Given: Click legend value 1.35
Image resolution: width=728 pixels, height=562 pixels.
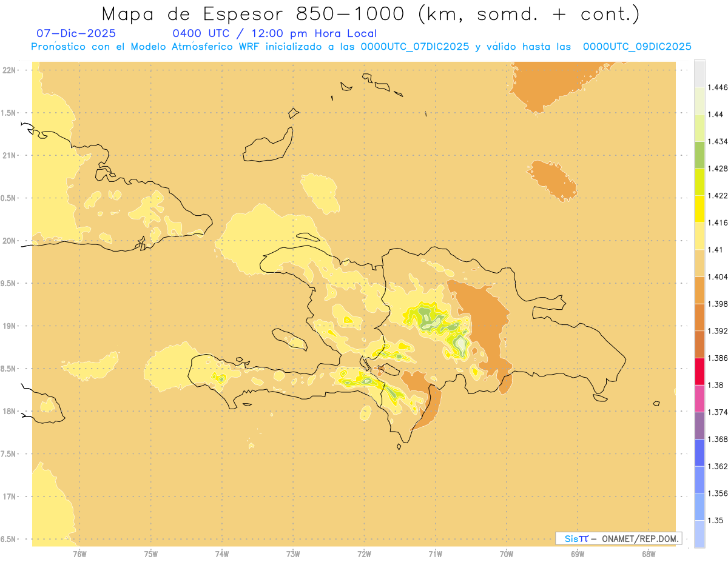Looking at the screenshot, I should tap(716, 520).
